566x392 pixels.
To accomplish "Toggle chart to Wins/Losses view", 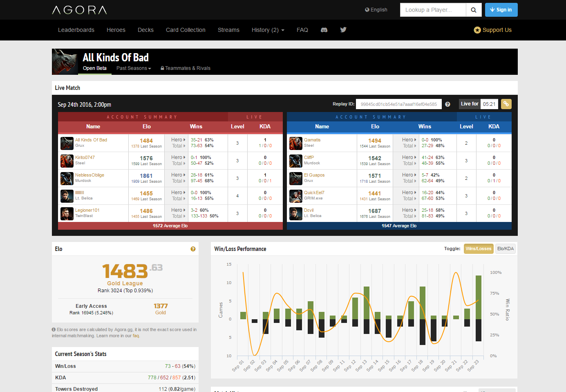I will (x=478, y=249).
